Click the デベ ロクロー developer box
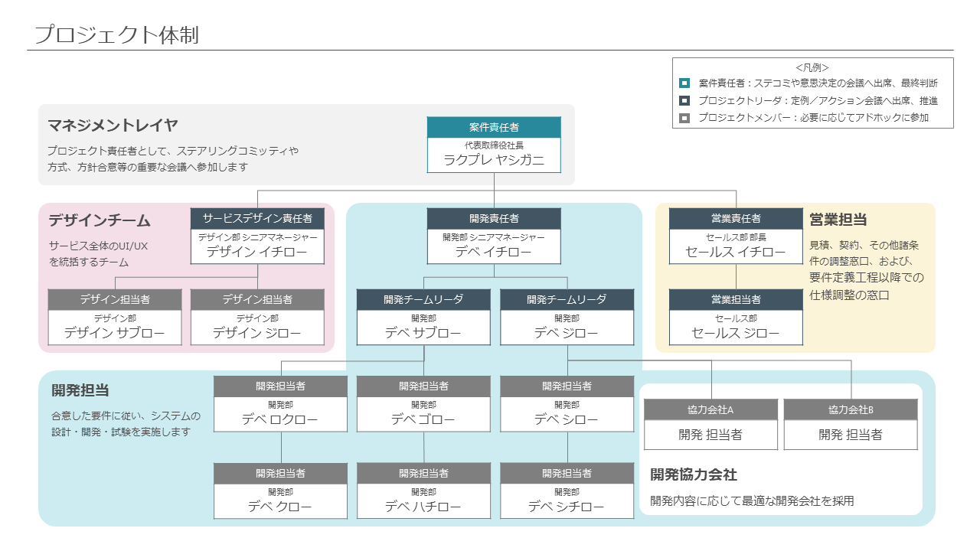980x551 pixels. [280, 403]
